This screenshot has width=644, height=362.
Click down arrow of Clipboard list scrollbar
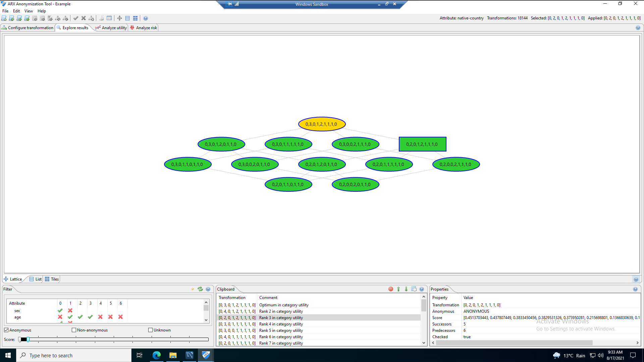pos(424,343)
